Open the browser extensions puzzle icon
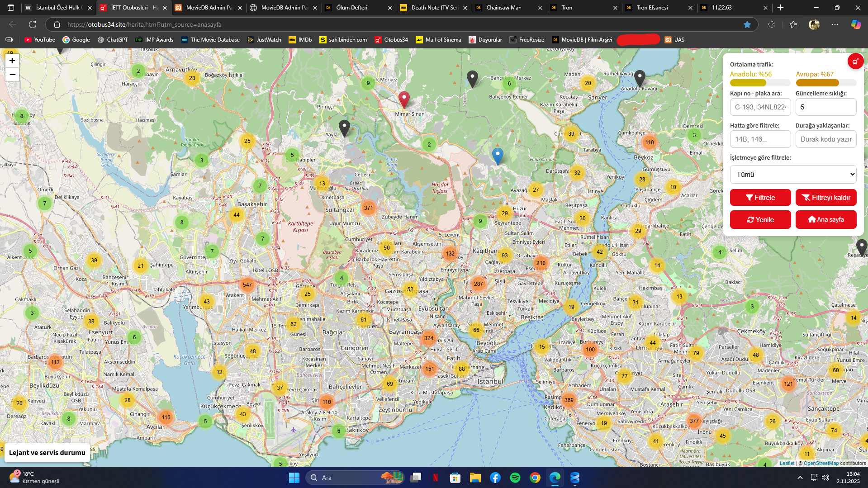868x488 pixels. (x=771, y=24)
